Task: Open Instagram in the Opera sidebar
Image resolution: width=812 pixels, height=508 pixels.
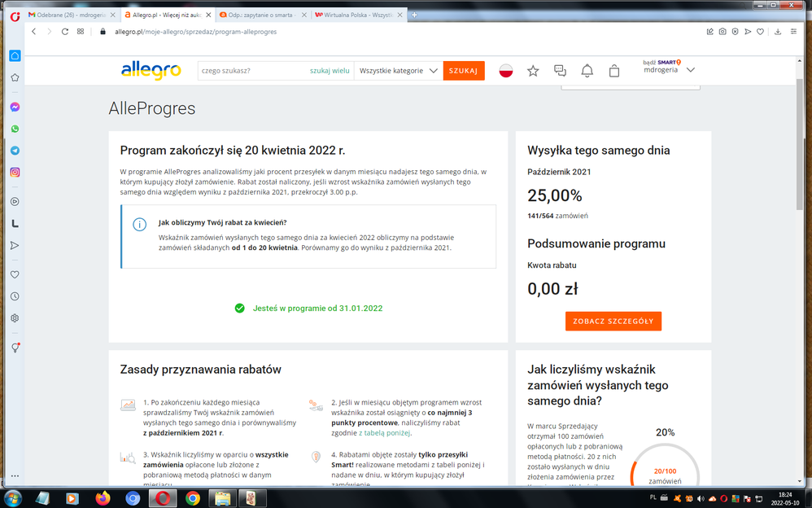Action: (15, 172)
